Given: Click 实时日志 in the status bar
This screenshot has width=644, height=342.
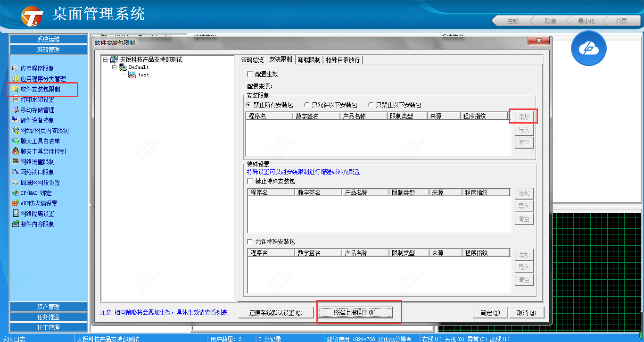Looking at the screenshot, I should 14,339.
